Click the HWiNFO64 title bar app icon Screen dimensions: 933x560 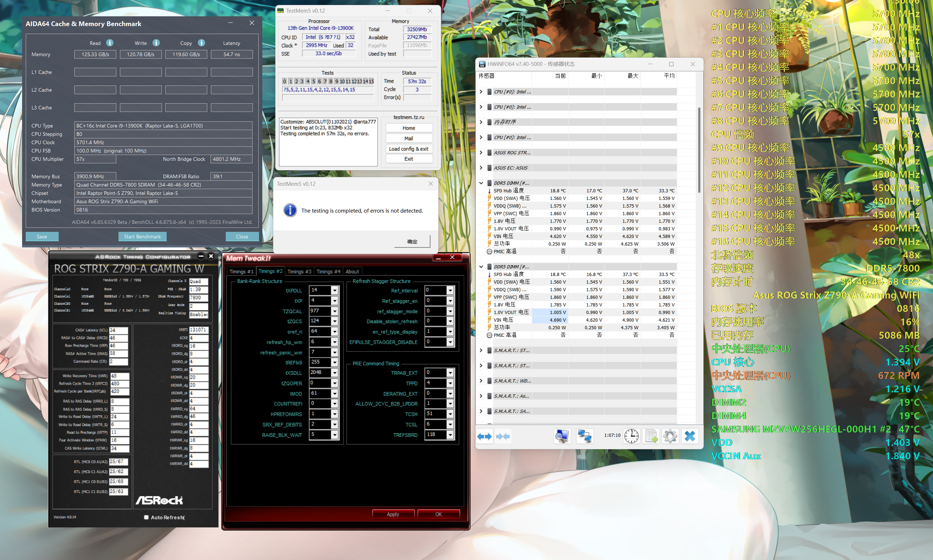[x=482, y=64]
